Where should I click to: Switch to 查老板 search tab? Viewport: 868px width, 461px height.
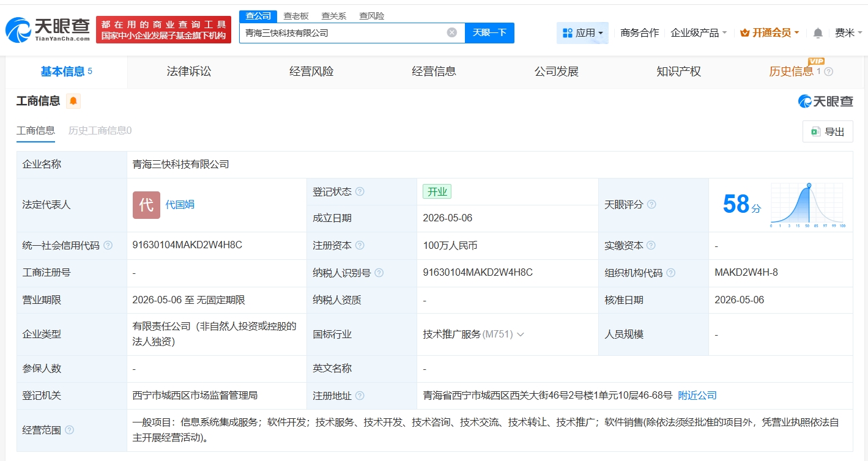(x=296, y=16)
